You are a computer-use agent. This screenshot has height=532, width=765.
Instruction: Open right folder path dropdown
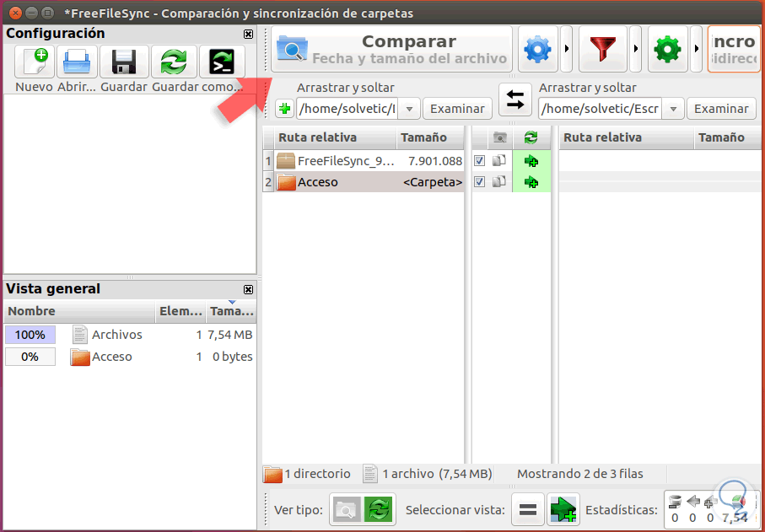click(x=673, y=109)
